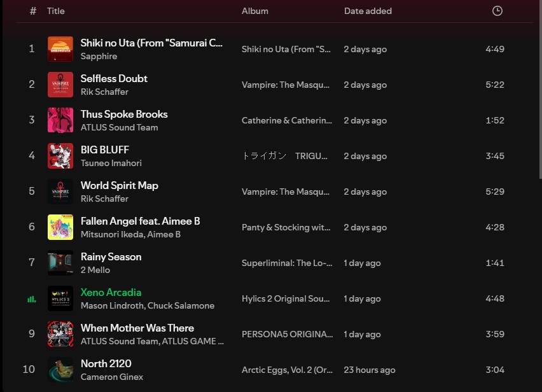The image size is (542, 392).
Task: Open album Arctic Eggs, Vol. 2
Action: click(287, 370)
